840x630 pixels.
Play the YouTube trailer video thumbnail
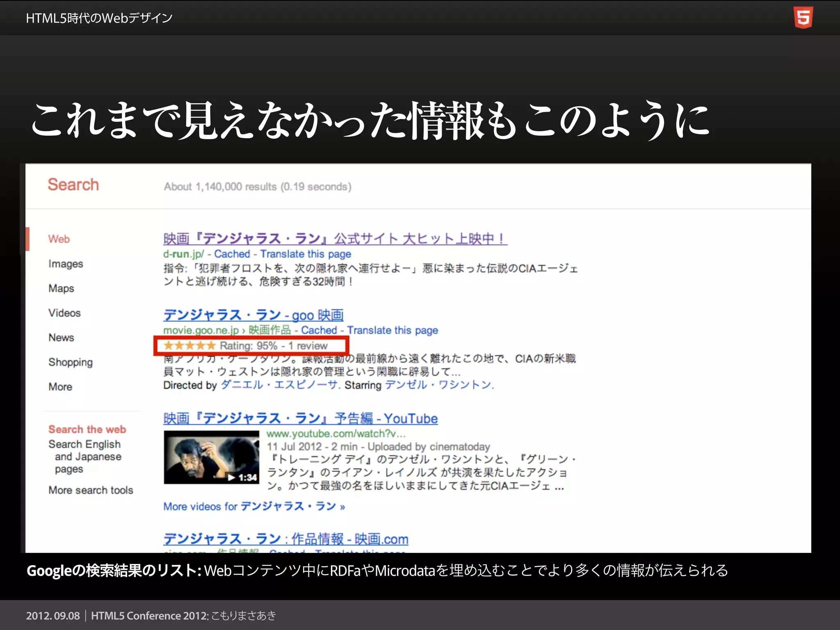pos(211,457)
